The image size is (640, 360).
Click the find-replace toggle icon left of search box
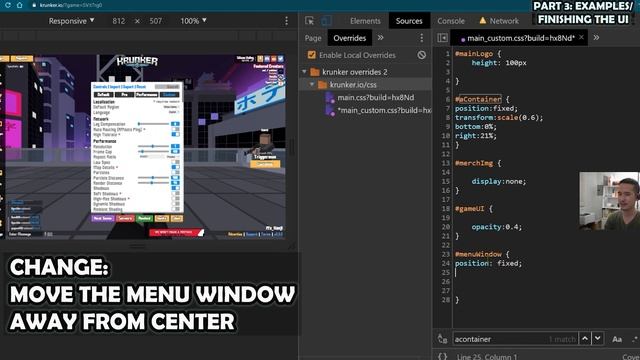[442, 338]
